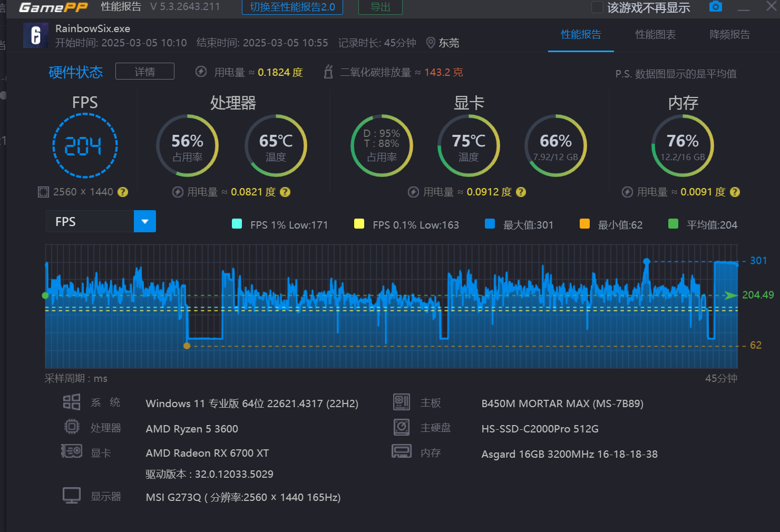Click the help icon next to 2560 x 1440
The width and height of the screenshot is (780, 532).
click(x=123, y=192)
